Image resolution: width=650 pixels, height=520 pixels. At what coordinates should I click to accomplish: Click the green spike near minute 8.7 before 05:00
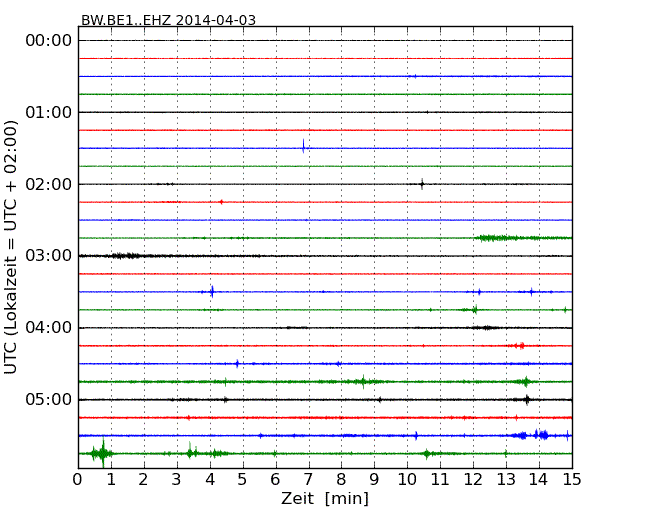tap(364, 381)
